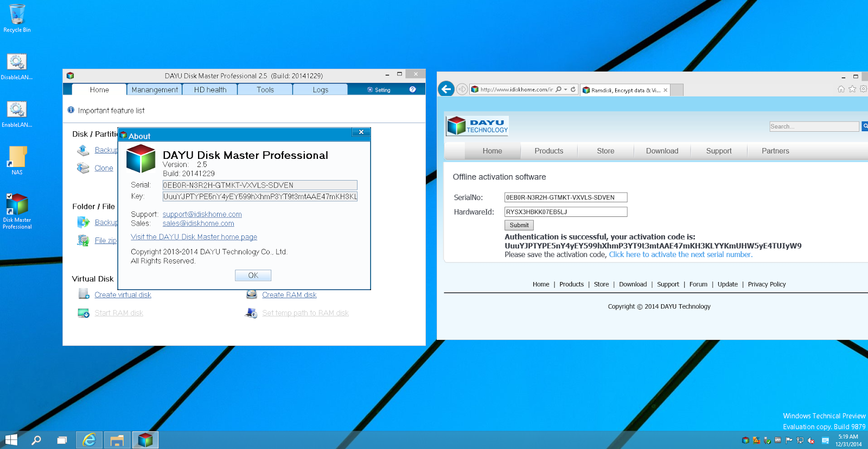Click the browser Home icon
This screenshot has width=868, height=449.
[841, 89]
